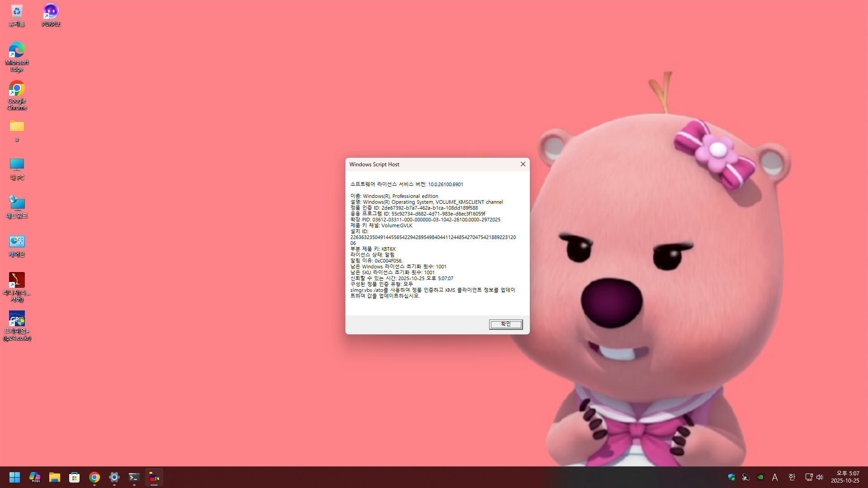Toggle the A input mode indicator
This screenshot has height=488, width=868.
[x=775, y=477]
